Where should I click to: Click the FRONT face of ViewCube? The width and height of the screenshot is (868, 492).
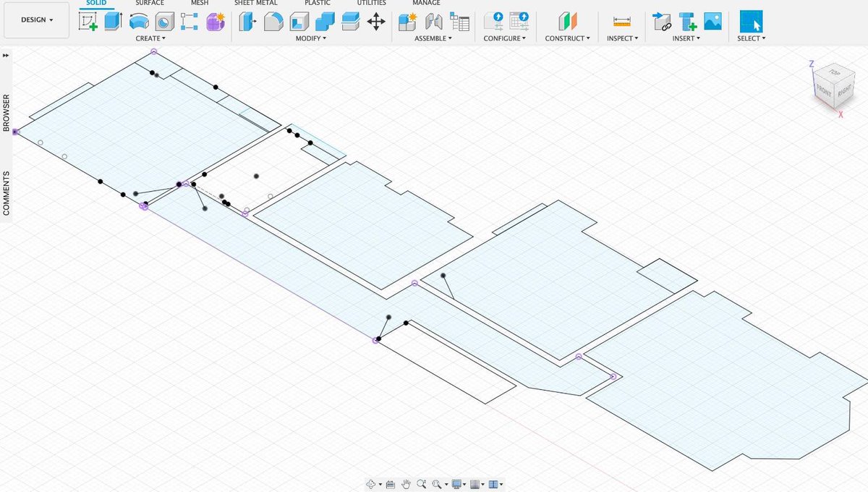824,91
